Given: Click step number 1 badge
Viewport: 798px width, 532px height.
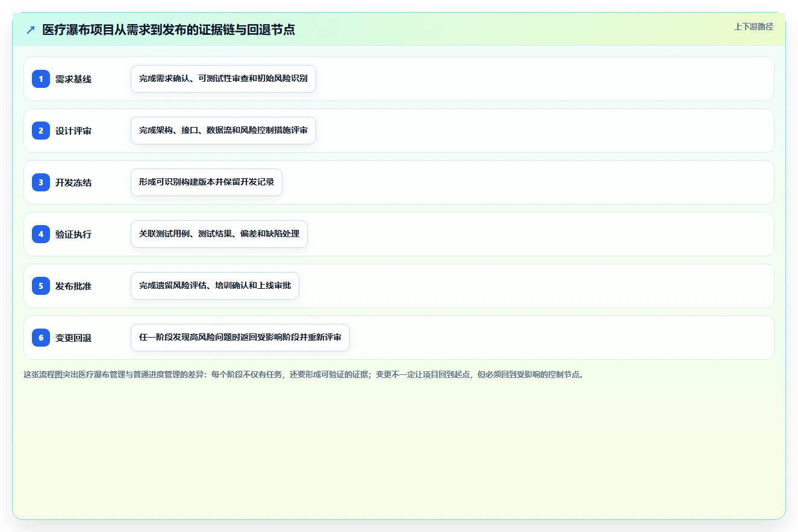Looking at the screenshot, I should click(41, 79).
